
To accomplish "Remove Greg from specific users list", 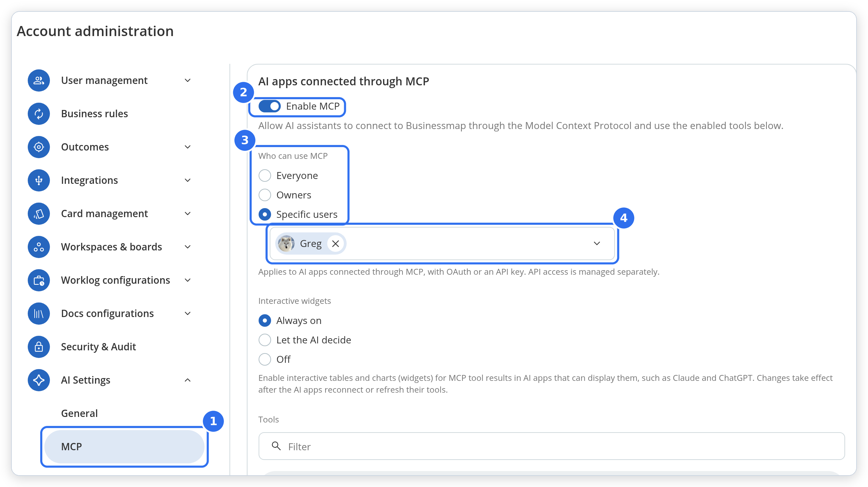I will 335,243.
